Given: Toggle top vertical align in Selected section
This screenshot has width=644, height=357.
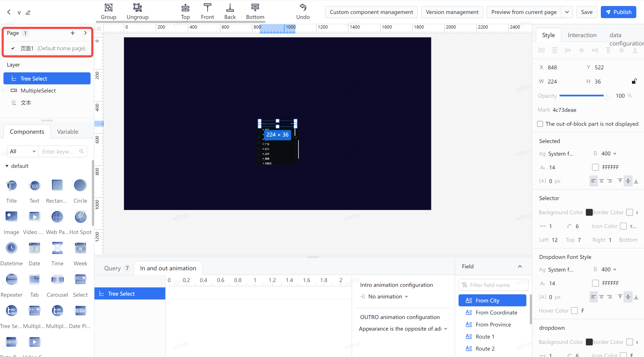Looking at the screenshot, I should [x=620, y=181].
